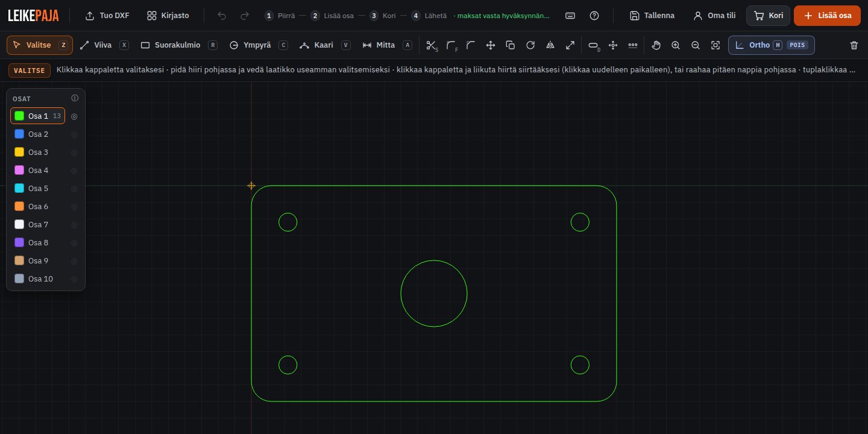Viewport: 868px width, 434px height.
Task: Toggle visibility of Osa 5
Action: (x=74, y=189)
